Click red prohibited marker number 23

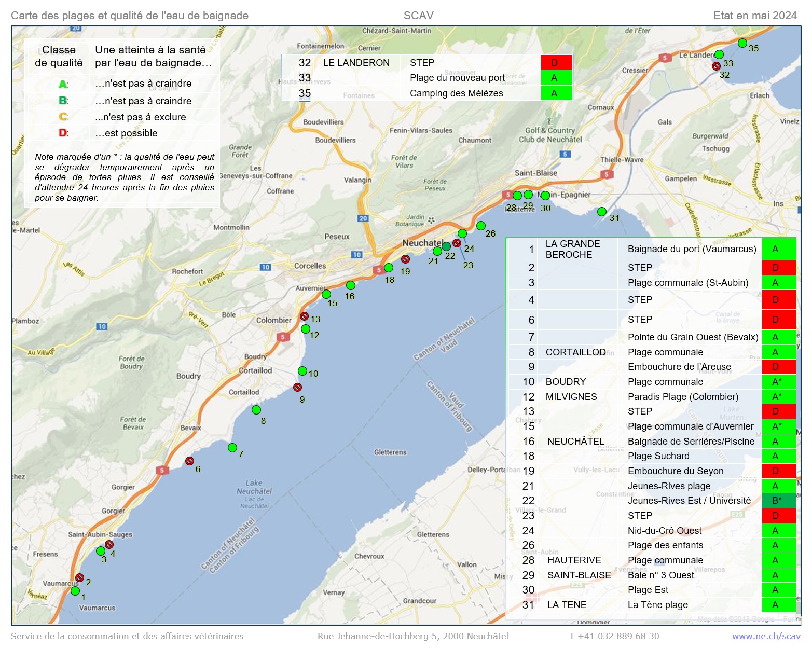click(457, 243)
